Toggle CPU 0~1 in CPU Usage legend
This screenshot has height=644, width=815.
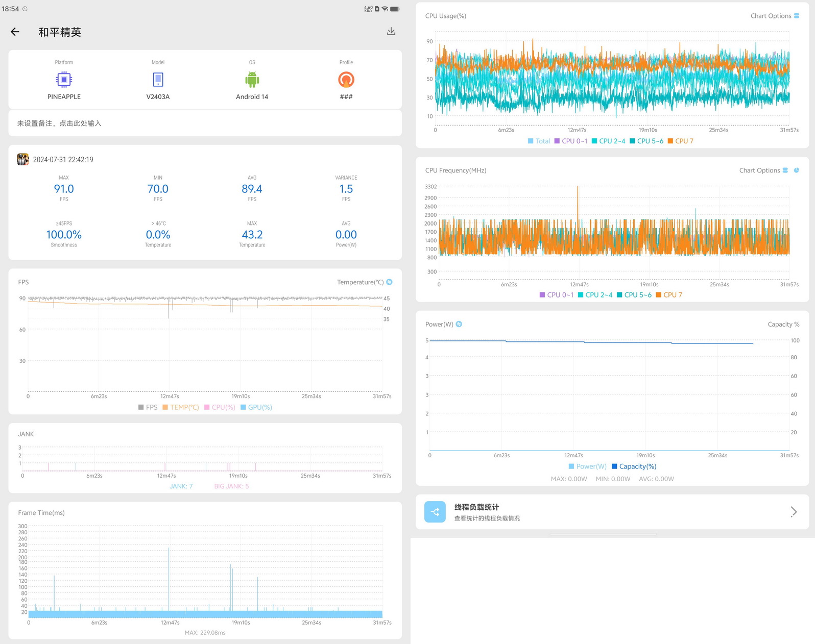(x=571, y=141)
